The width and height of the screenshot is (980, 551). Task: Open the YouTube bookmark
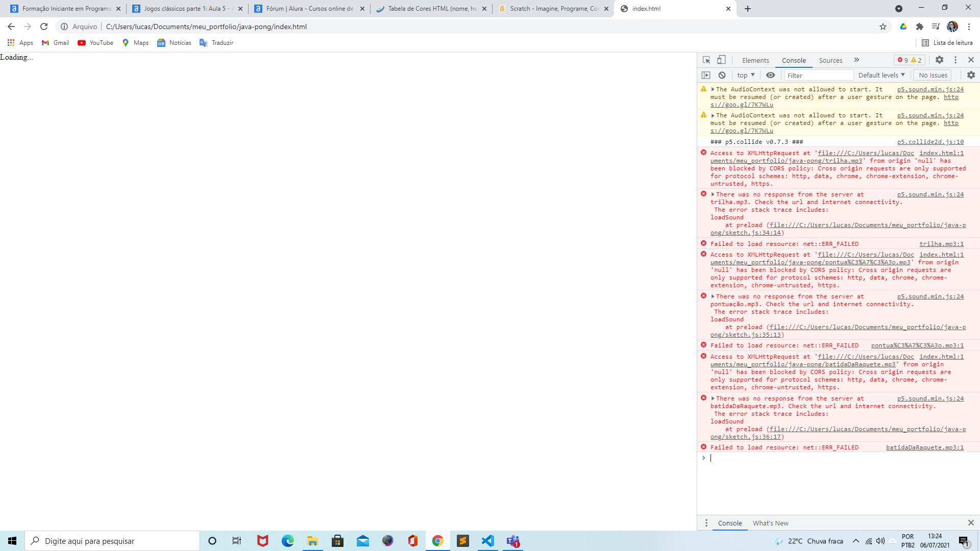(95, 43)
